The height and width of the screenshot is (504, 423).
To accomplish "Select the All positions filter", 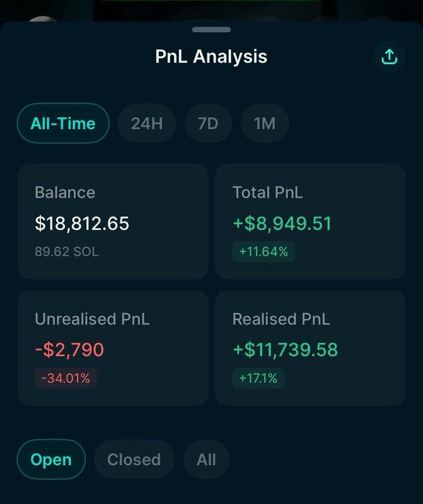I will point(206,460).
